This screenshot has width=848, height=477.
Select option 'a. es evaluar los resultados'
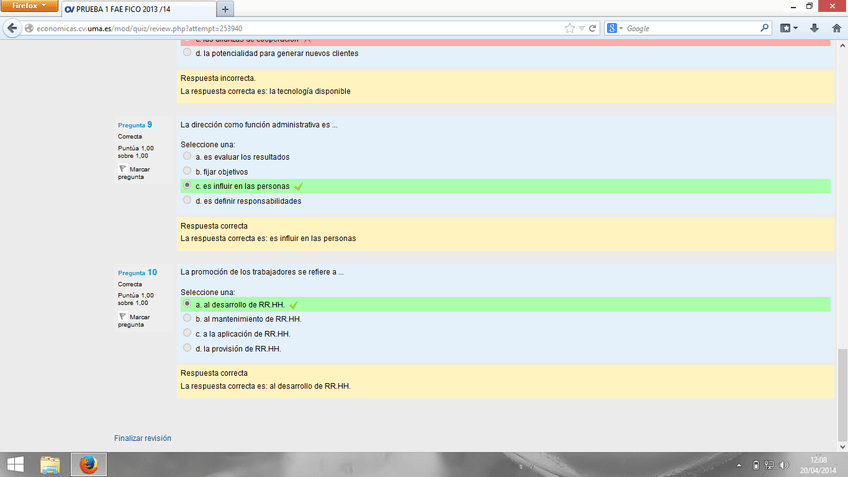[x=187, y=156]
